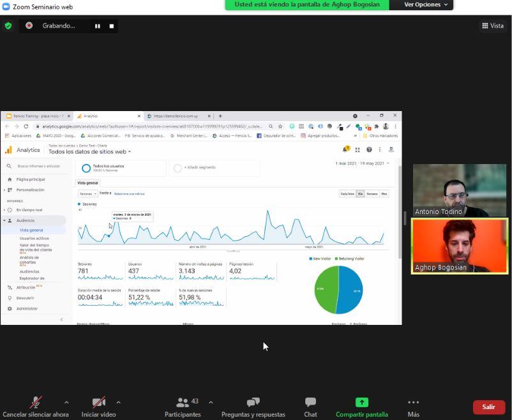Leave meeting with Salir button

coord(488,407)
